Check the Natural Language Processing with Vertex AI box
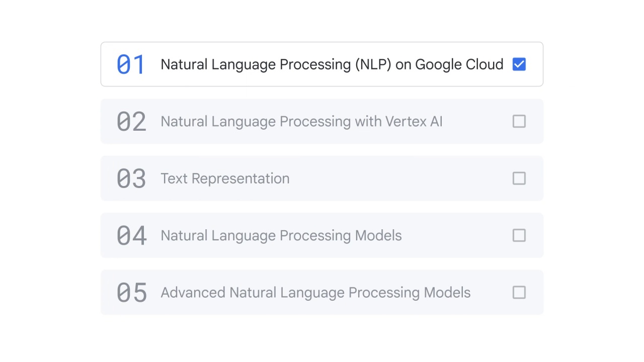 pyautogui.click(x=519, y=121)
